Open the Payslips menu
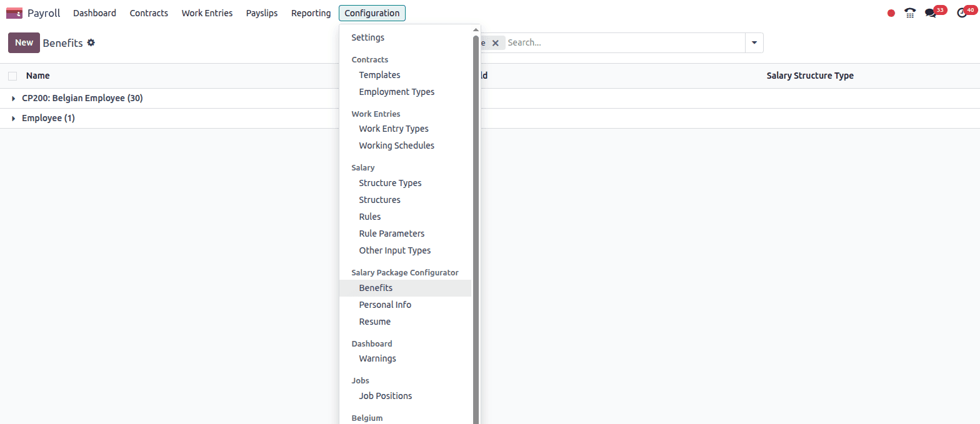980x424 pixels. (x=262, y=13)
